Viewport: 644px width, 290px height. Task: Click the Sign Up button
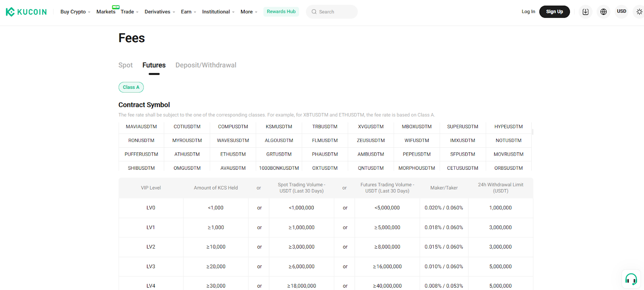(x=554, y=12)
